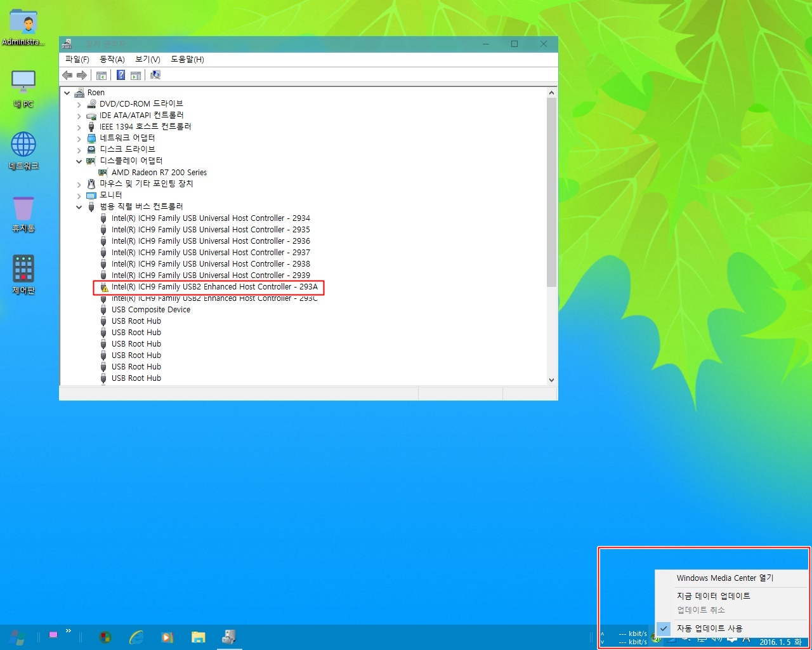This screenshot has width=812, height=650.
Task: Select the AMD Radeon R7 200 Series device
Action: point(159,173)
